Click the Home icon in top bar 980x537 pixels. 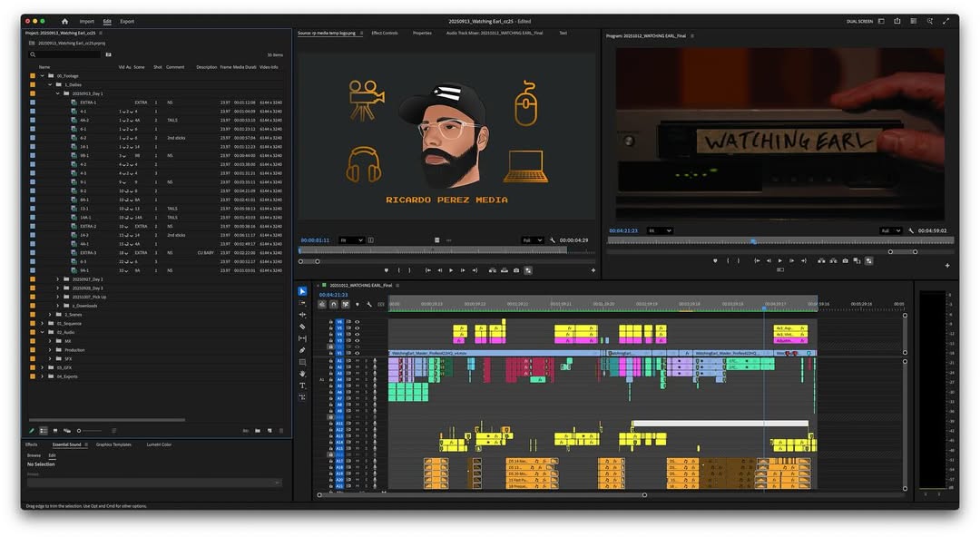click(64, 21)
